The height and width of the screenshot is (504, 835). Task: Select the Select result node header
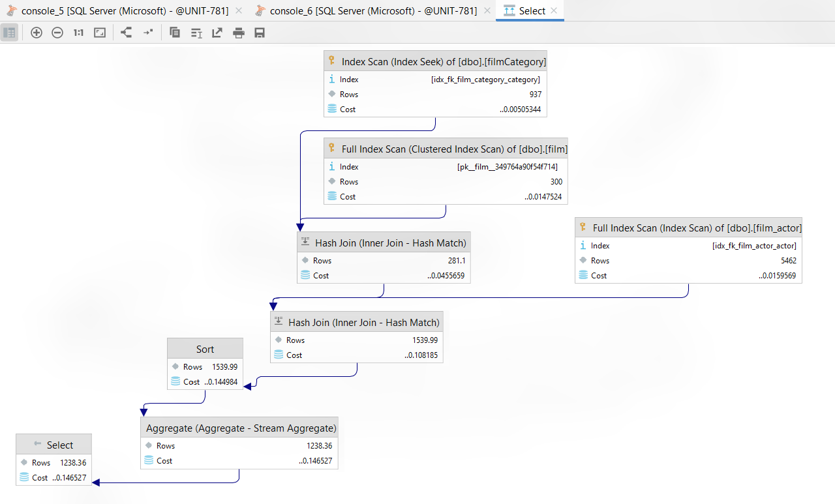click(x=53, y=445)
